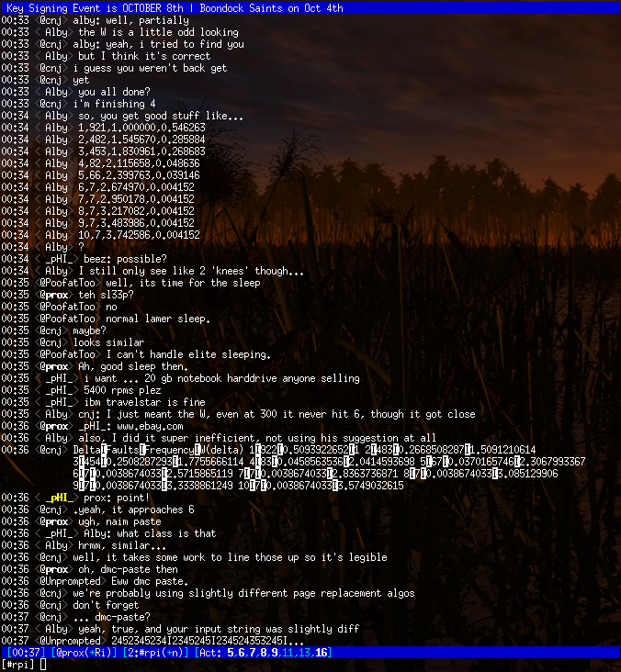Click data line '3,453,1.830961,0.268683'
The image size is (621, 672).
(141, 151)
